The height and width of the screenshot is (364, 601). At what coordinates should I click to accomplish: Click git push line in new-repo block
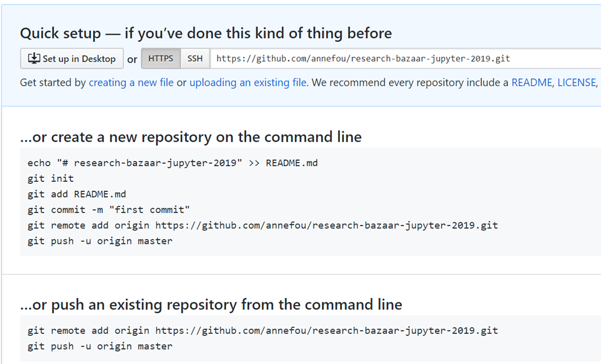tap(100, 241)
